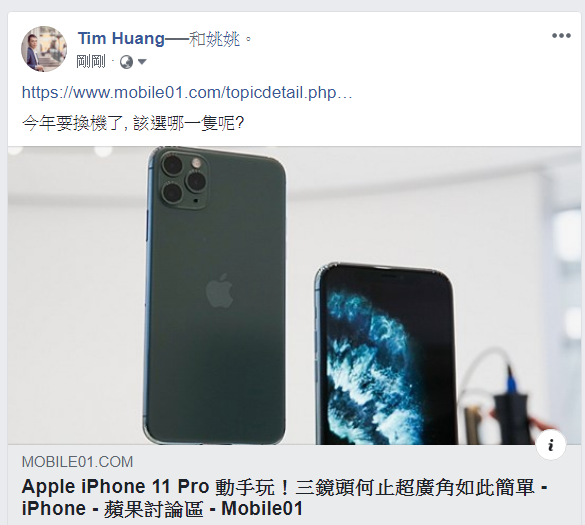Click the info i icon on preview
The width and height of the screenshot is (585, 525).
[551, 445]
